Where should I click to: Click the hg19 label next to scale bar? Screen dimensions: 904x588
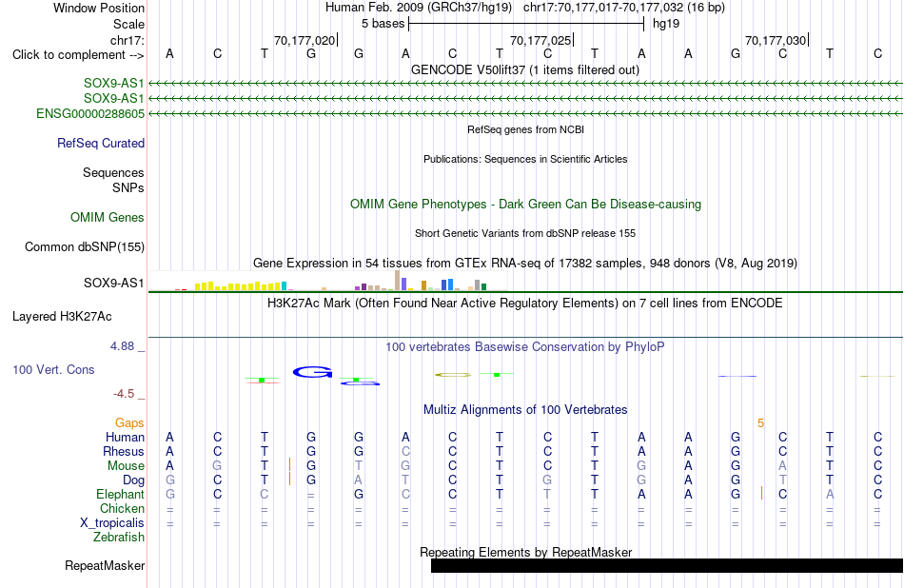tap(666, 24)
